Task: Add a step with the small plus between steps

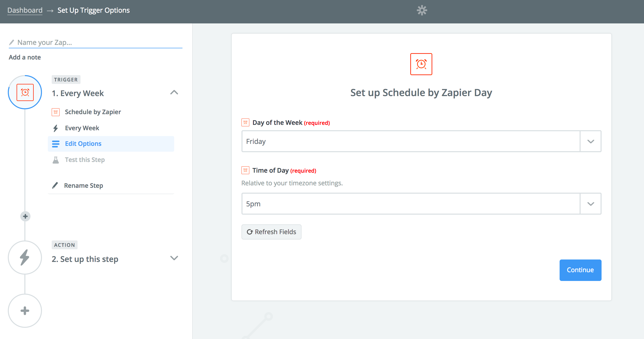Action: [25, 216]
